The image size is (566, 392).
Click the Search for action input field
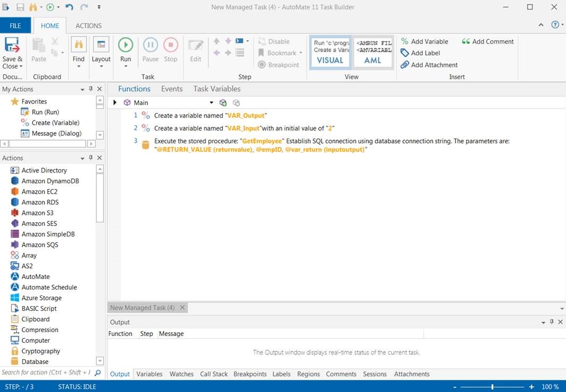[x=46, y=372]
